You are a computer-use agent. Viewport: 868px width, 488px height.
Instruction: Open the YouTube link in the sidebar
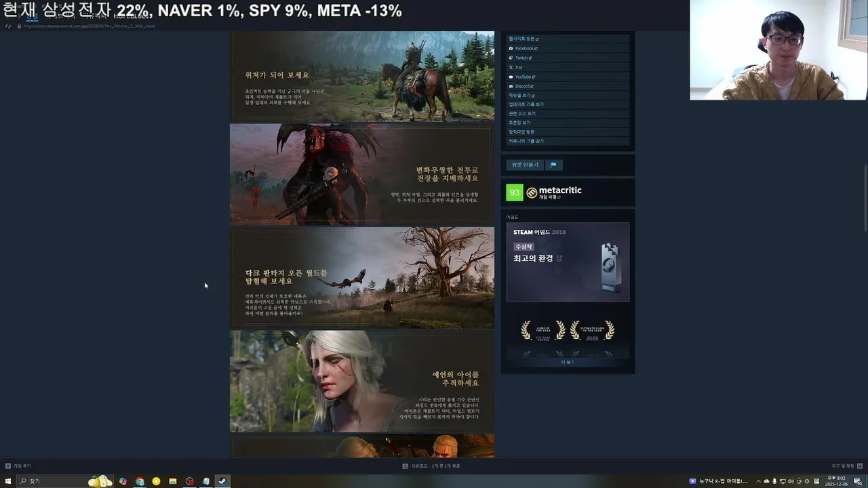[x=568, y=77]
